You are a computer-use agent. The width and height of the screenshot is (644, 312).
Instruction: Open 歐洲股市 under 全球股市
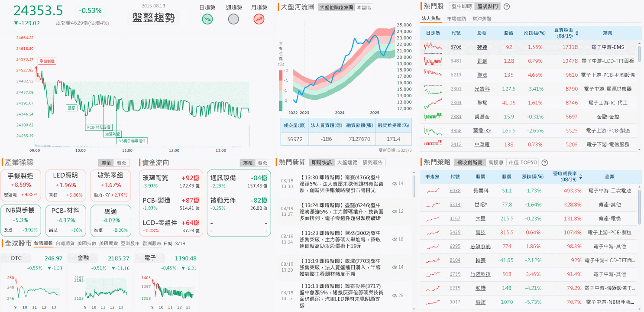tap(152, 244)
